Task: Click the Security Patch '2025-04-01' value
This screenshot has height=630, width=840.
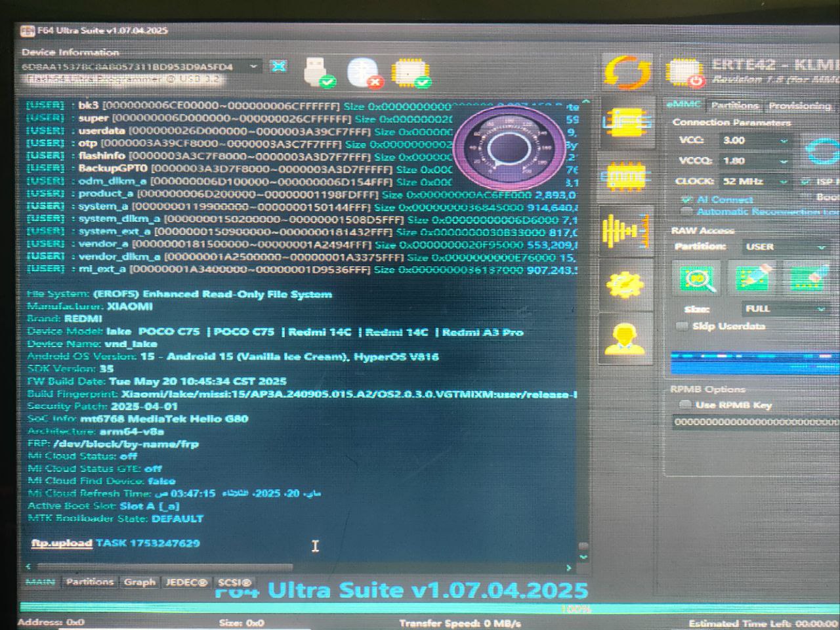Action: [144, 406]
